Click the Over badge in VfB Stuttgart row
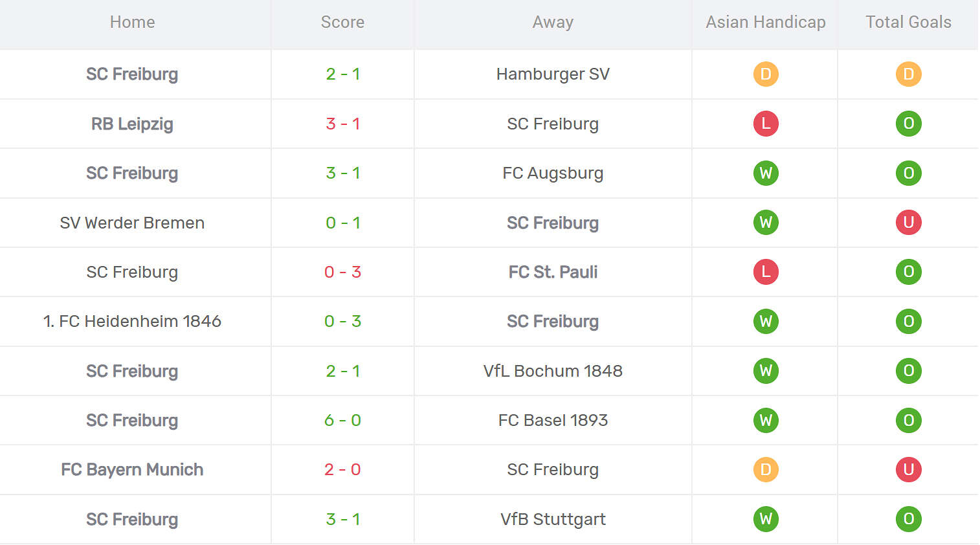Image resolution: width=980 pixels, height=545 pixels. point(908,519)
